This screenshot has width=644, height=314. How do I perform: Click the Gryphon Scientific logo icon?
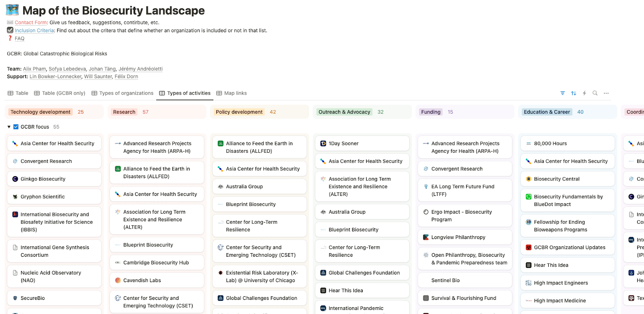click(15, 197)
